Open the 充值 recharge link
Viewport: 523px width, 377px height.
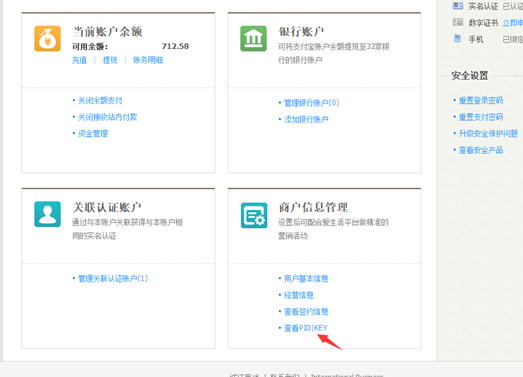79,60
